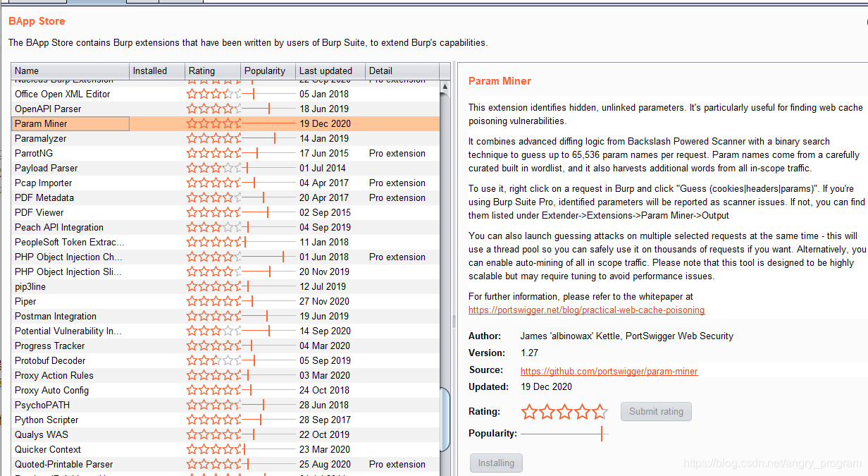
Task: Select PsychoPATH extension row
Action: pos(225,405)
